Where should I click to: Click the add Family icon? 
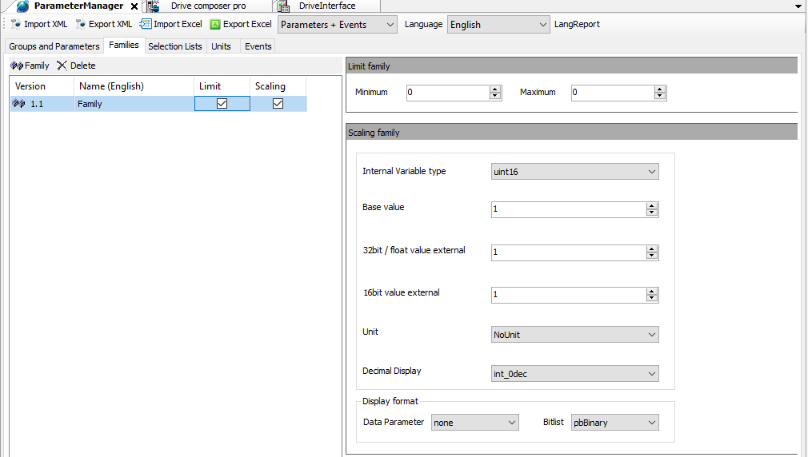point(17,65)
